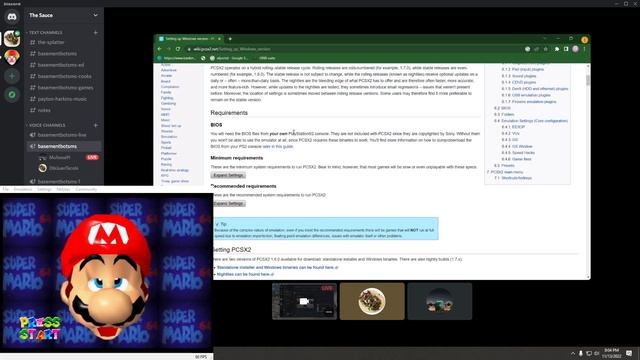
Task: Reload the PCSX2 wiki page
Action: click(178, 49)
